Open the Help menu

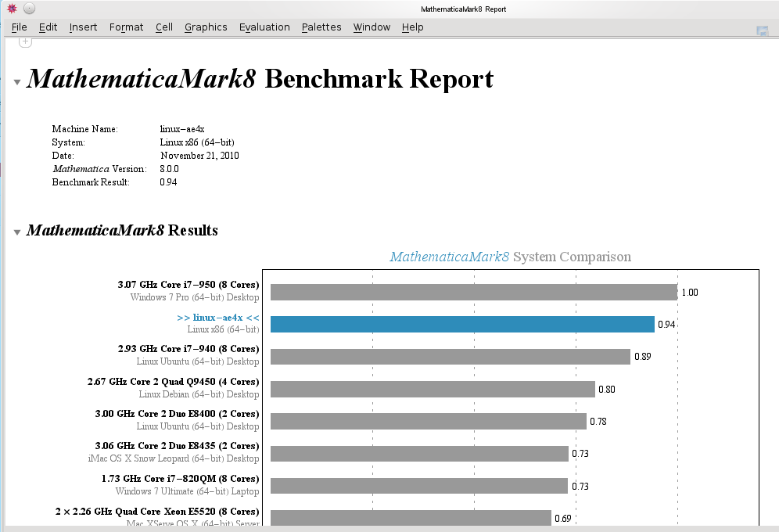click(x=412, y=27)
